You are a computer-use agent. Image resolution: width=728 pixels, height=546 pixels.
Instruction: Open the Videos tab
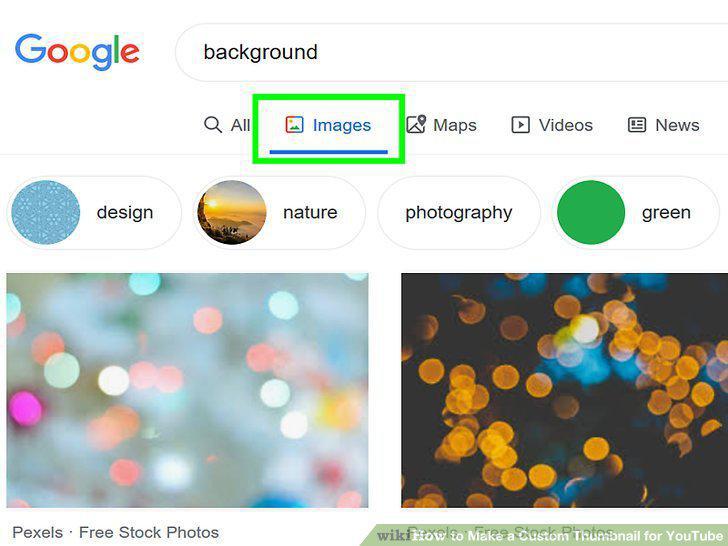552,124
